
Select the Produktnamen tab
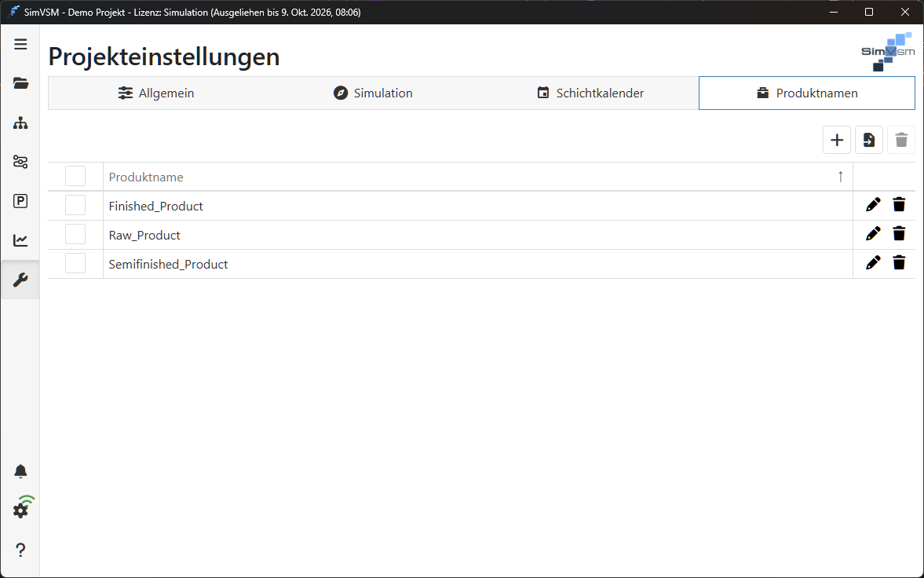(x=807, y=93)
